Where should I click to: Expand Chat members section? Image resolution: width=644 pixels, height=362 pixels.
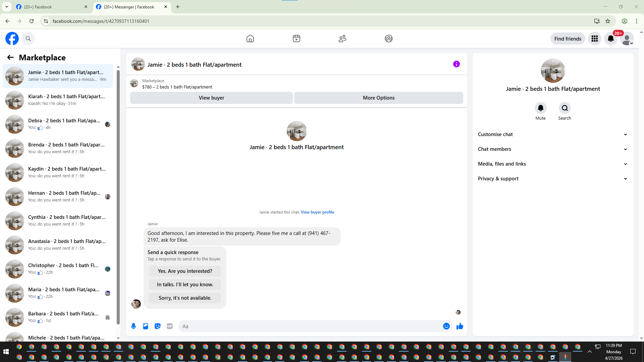pyautogui.click(x=553, y=149)
